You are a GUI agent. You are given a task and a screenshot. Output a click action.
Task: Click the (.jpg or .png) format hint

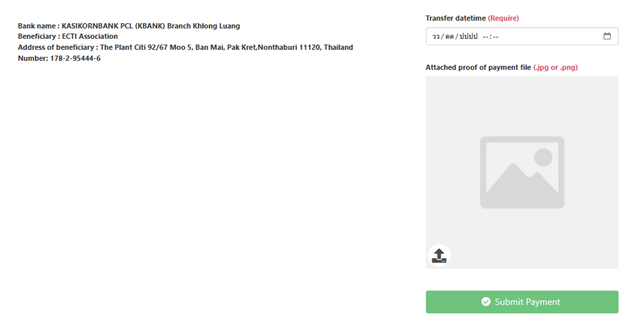555,67
